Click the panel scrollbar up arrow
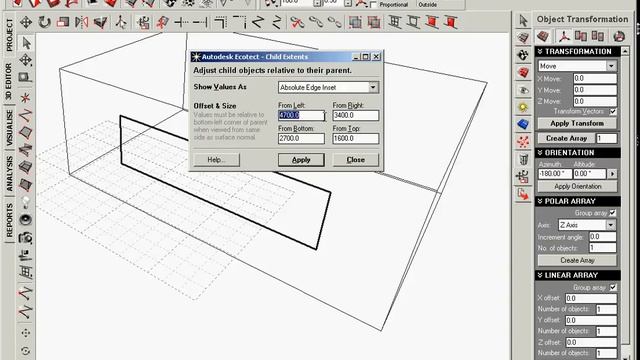 click(x=625, y=51)
